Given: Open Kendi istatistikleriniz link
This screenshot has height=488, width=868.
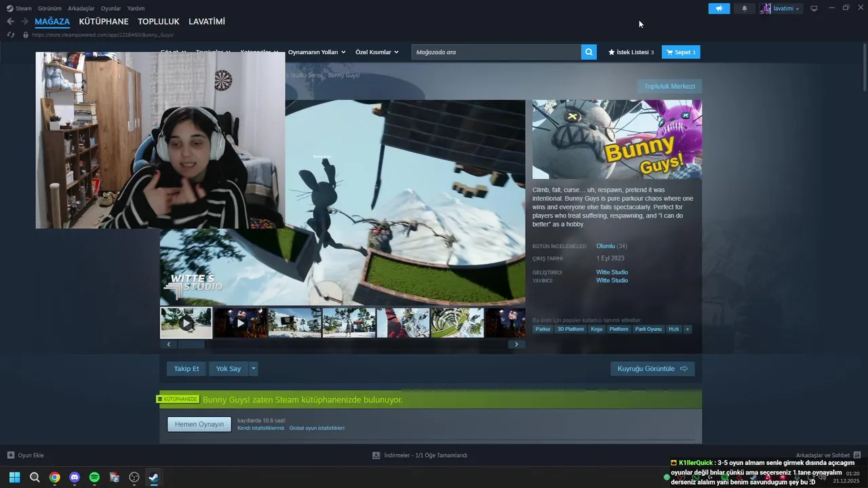Looking at the screenshot, I should click(x=261, y=428).
